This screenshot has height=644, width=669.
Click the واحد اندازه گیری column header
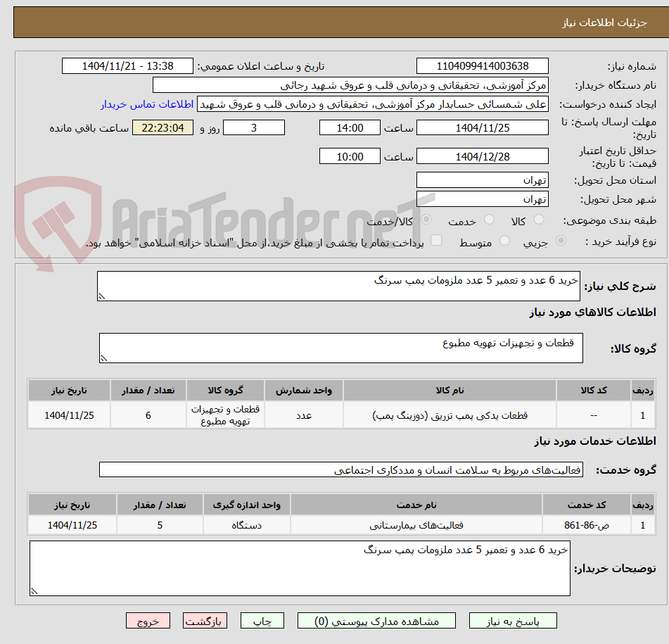[247, 505]
